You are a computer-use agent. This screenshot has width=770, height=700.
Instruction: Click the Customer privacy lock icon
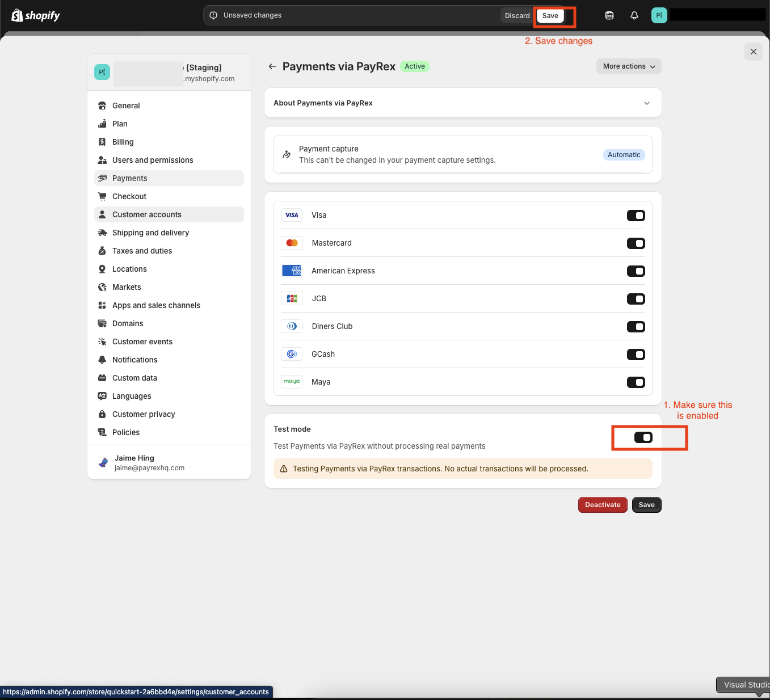(x=102, y=414)
